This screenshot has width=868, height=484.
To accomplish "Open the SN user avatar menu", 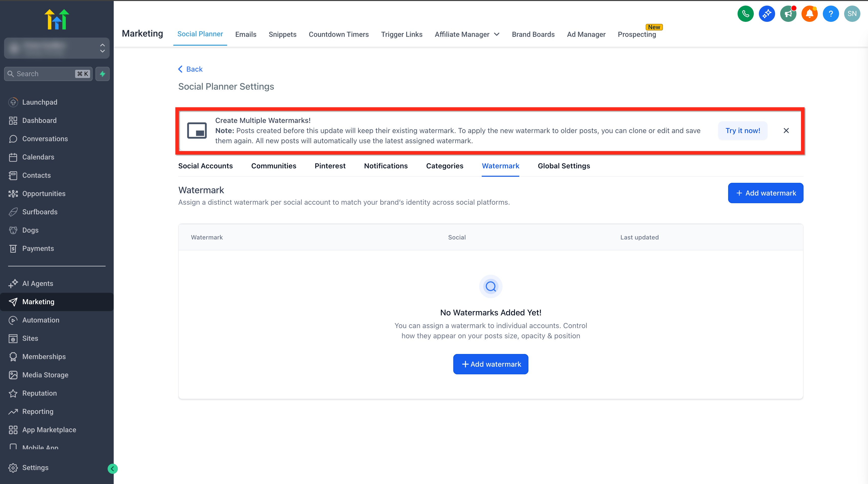I will (x=852, y=14).
